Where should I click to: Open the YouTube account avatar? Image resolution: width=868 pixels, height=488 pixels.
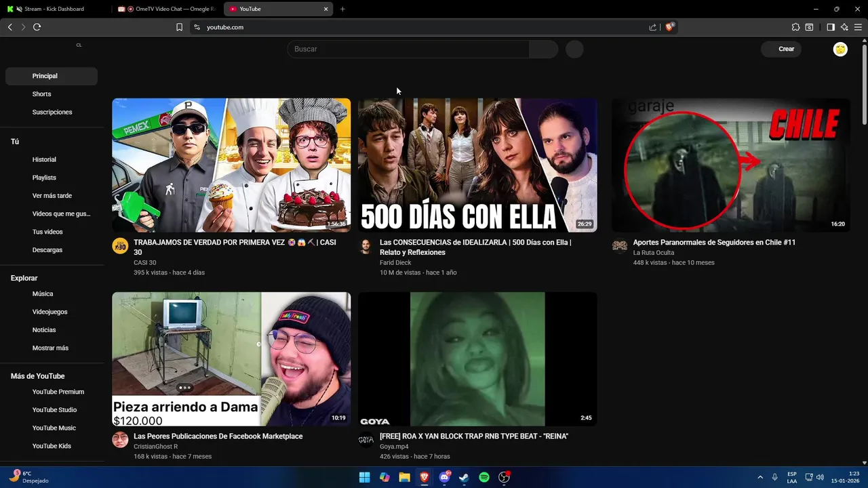pyautogui.click(x=840, y=49)
